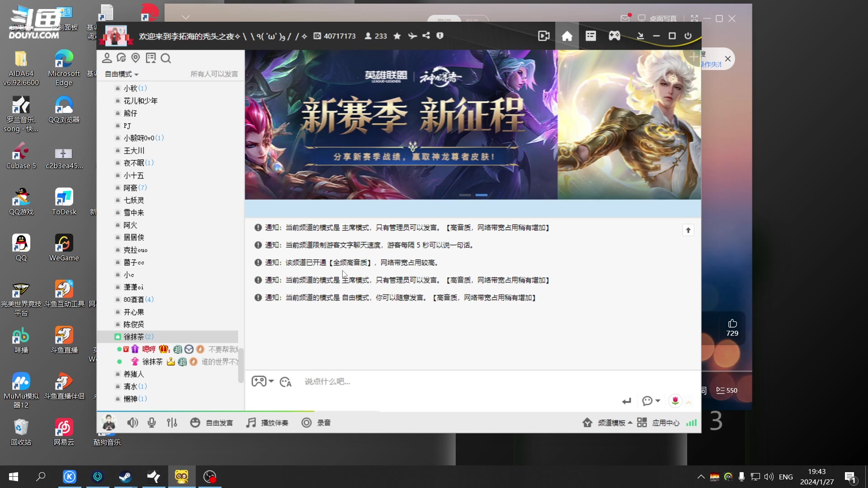
Task: Open the dropdown beside the chat bubble send option
Action: coord(657,401)
